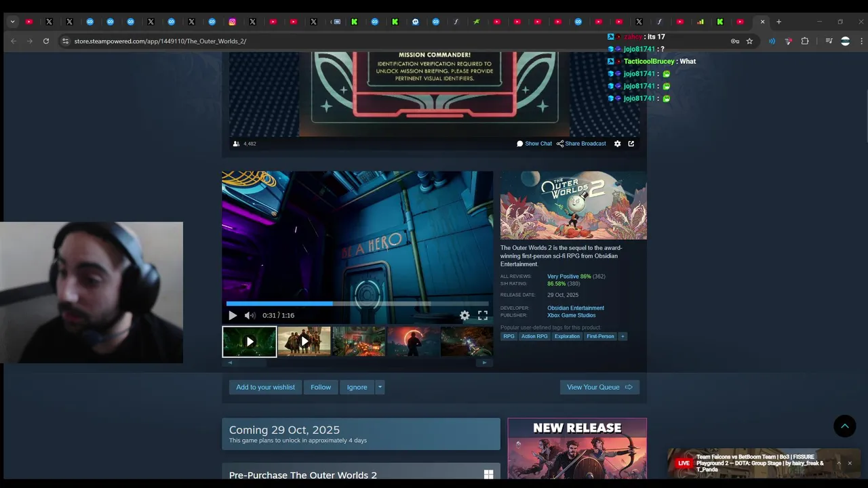Seek within the trailer progress bar

357,304
